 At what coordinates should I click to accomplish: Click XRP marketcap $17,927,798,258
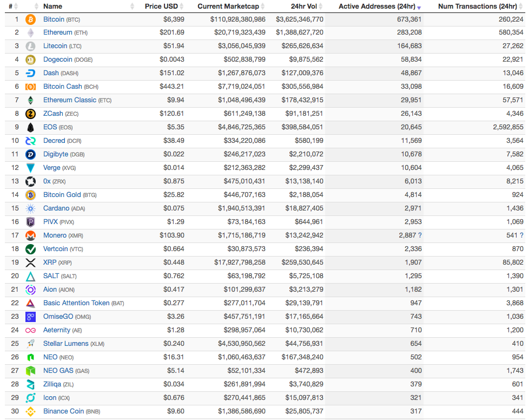coord(240,262)
